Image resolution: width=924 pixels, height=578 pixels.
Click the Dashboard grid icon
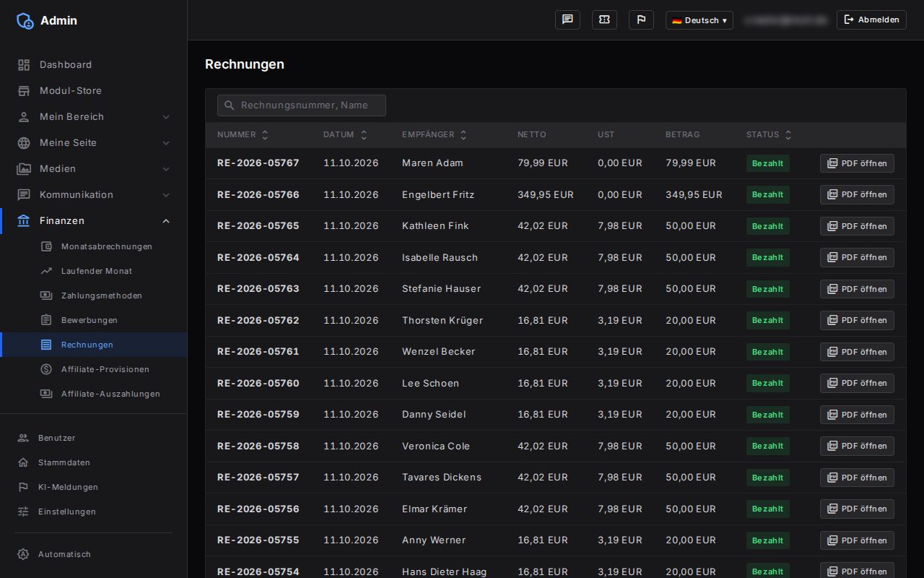pyautogui.click(x=24, y=65)
